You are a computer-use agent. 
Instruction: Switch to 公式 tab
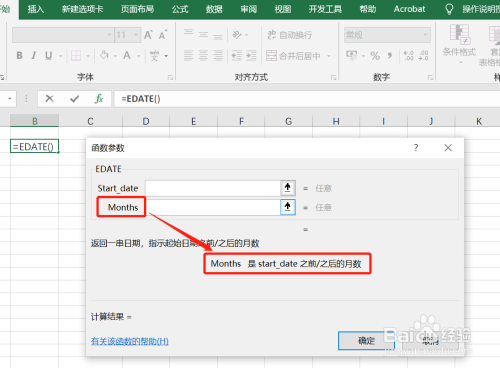click(180, 9)
